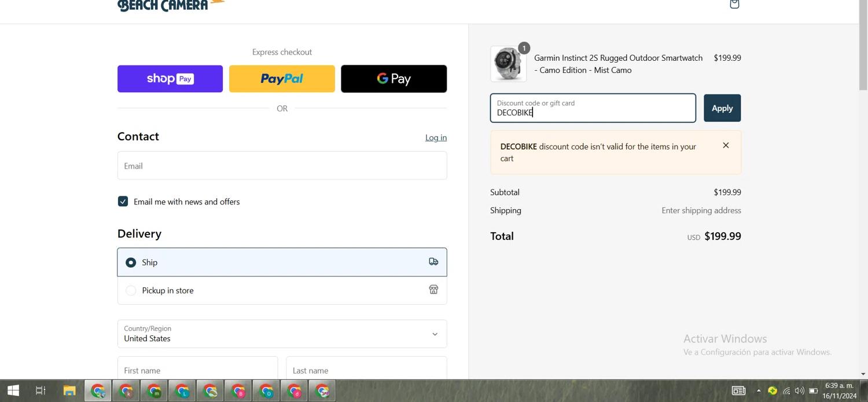
Task: Uncheck Email me with news and offers
Action: (123, 202)
